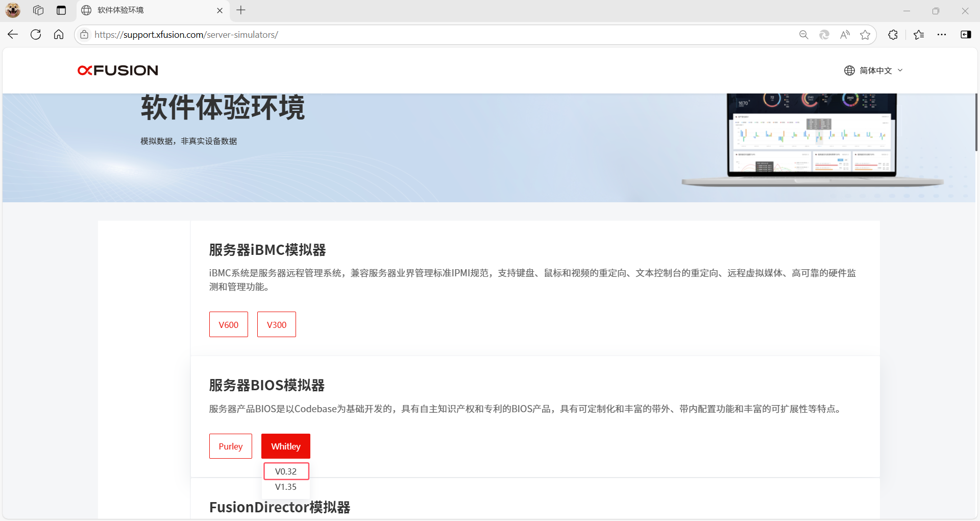View site information via the lock icon
Screen dimensions: 980x521
[x=84, y=34]
